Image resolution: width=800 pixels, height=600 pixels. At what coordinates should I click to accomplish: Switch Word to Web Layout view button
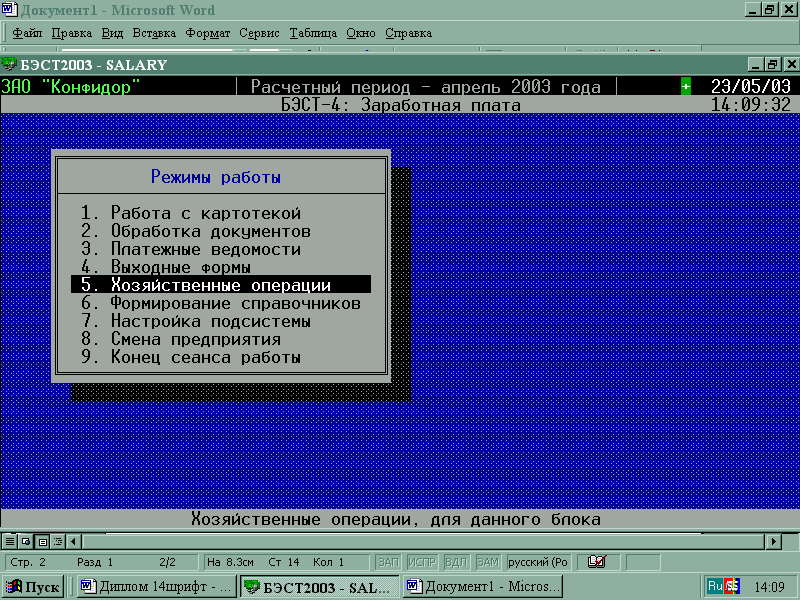point(26,541)
